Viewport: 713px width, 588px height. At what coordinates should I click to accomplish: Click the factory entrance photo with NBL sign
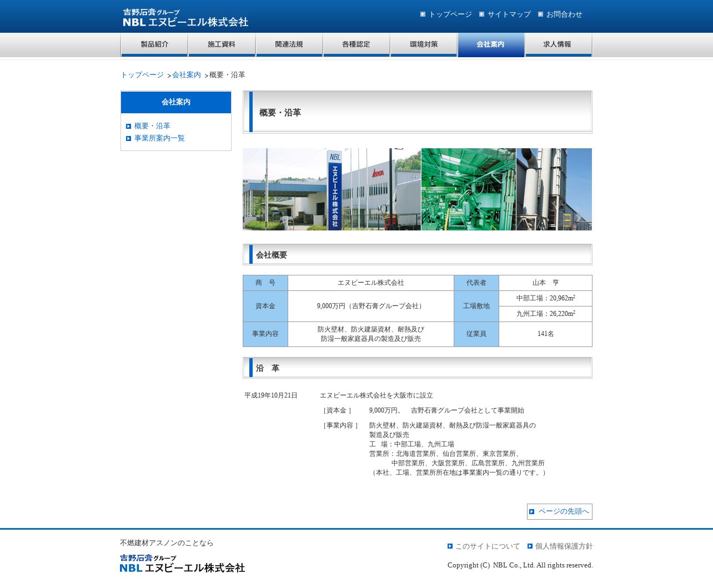332,189
